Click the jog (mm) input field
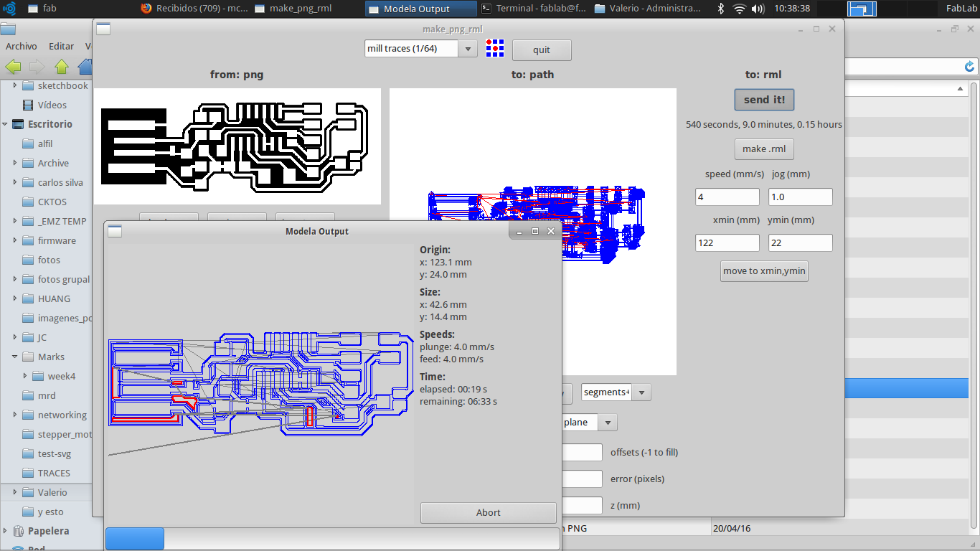 tap(801, 197)
